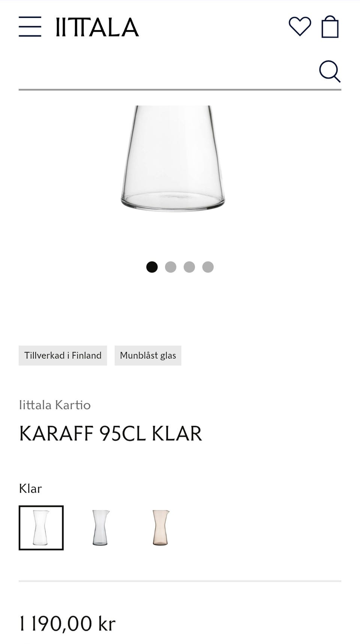Select the clear carafe color swatch
The height and width of the screenshot is (644, 360).
pyautogui.click(x=41, y=528)
